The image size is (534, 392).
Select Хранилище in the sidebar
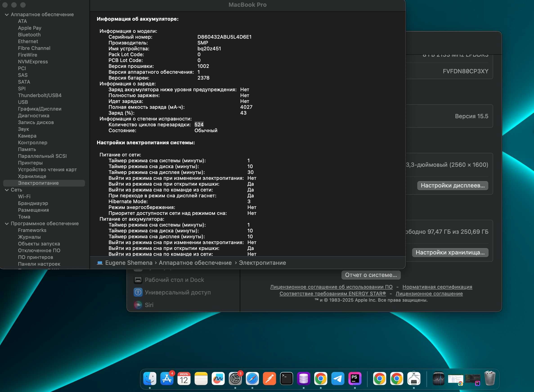coord(32,176)
